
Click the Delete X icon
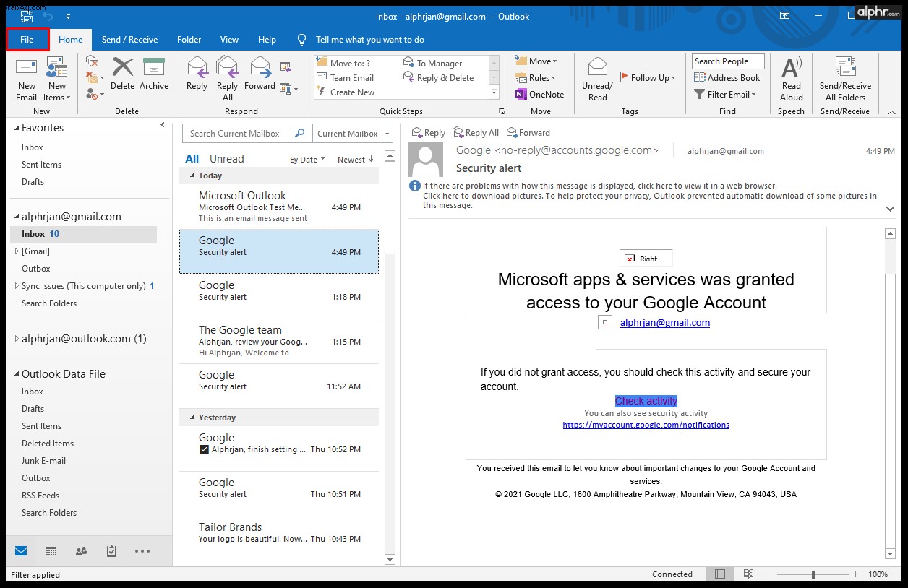click(123, 67)
